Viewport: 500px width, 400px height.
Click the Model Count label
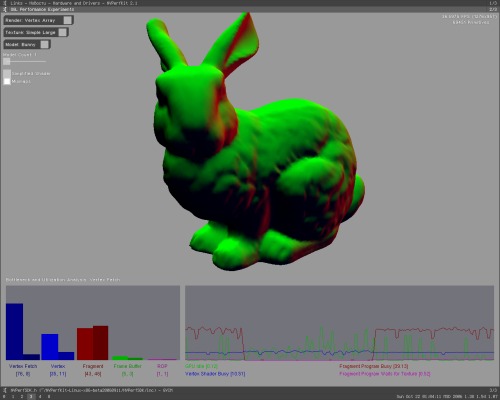pos(20,54)
